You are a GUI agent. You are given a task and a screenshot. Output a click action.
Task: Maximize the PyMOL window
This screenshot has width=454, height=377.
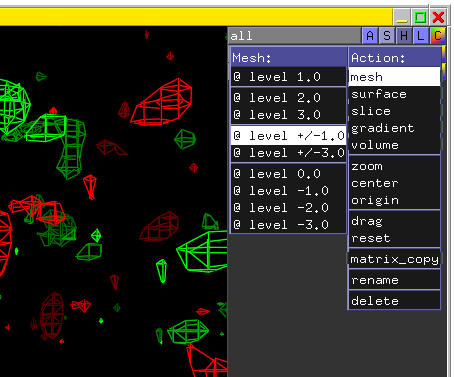(420, 17)
